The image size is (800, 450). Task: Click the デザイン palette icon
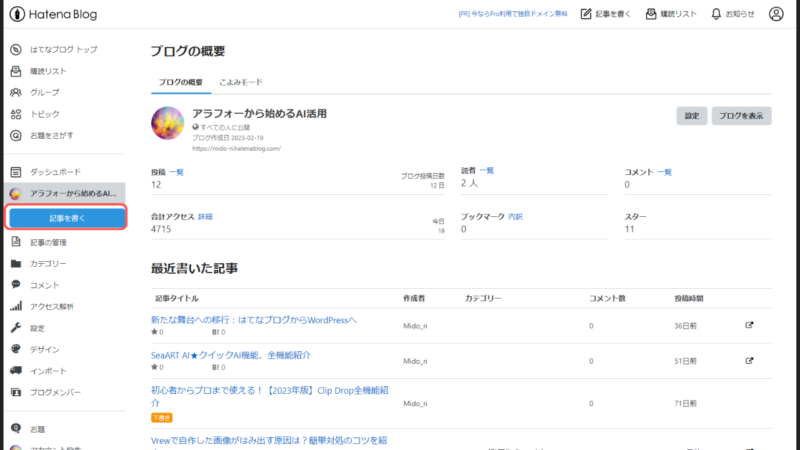(16, 349)
